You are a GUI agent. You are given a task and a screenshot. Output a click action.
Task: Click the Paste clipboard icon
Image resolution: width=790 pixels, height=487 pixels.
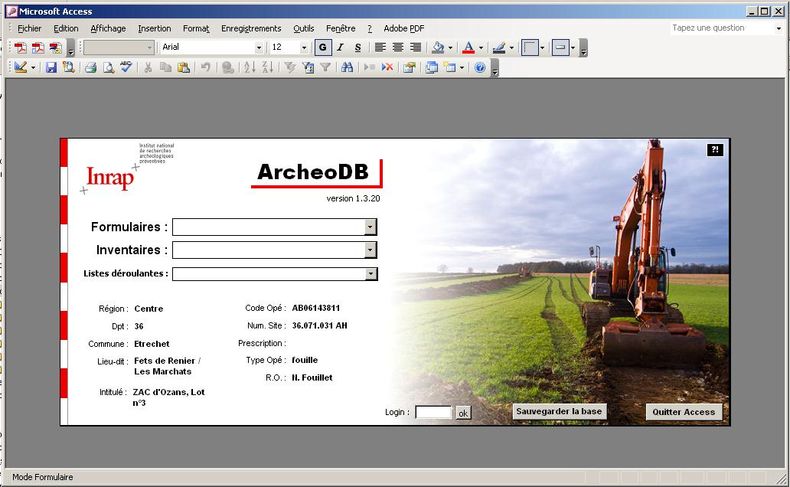(x=183, y=67)
